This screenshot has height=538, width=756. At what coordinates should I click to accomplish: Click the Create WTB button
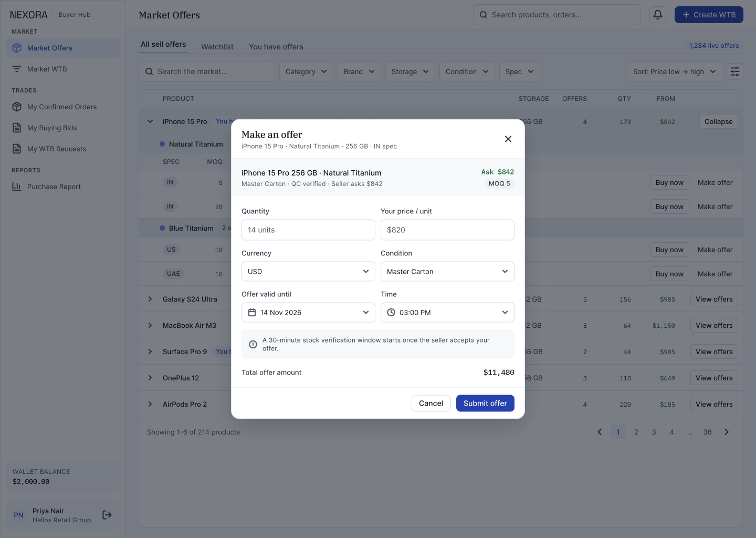click(x=709, y=15)
